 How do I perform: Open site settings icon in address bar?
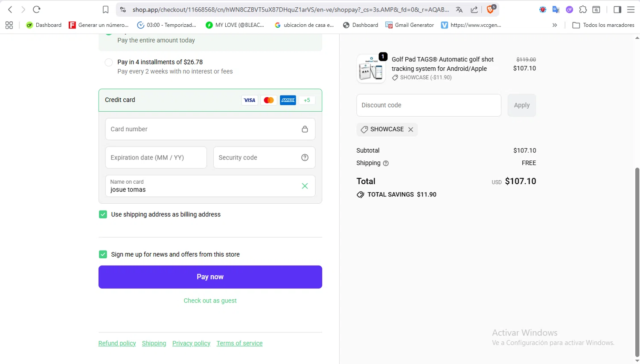click(x=123, y=9)
